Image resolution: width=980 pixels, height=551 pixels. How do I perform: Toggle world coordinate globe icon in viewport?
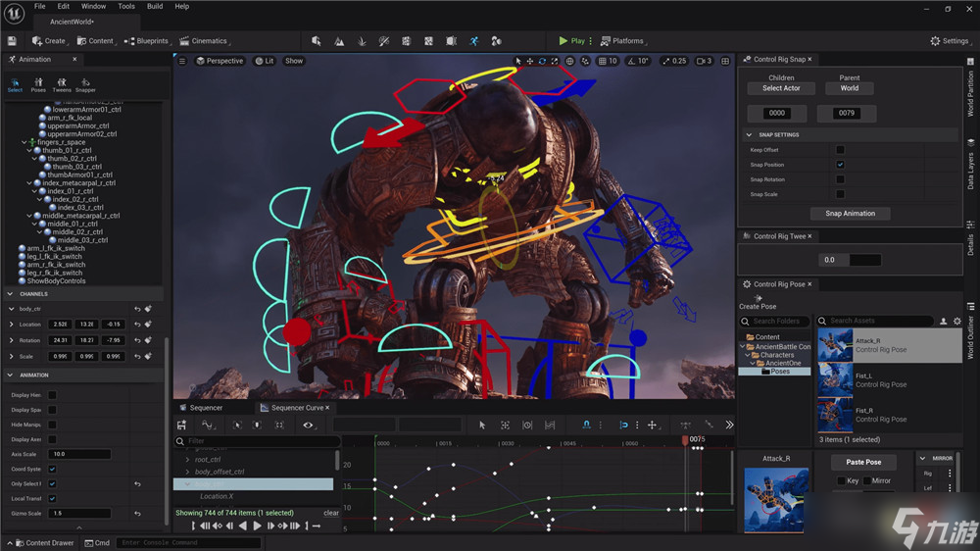click(570, 61)
